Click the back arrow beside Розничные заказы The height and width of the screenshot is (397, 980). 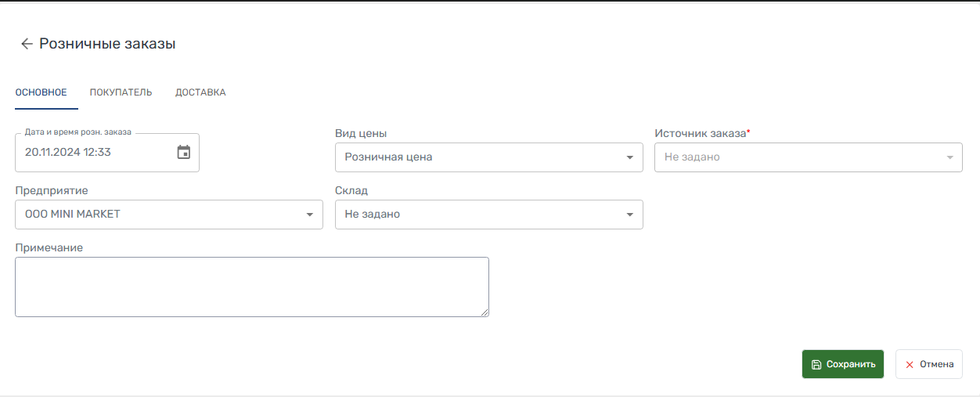[x=27, y=44]
